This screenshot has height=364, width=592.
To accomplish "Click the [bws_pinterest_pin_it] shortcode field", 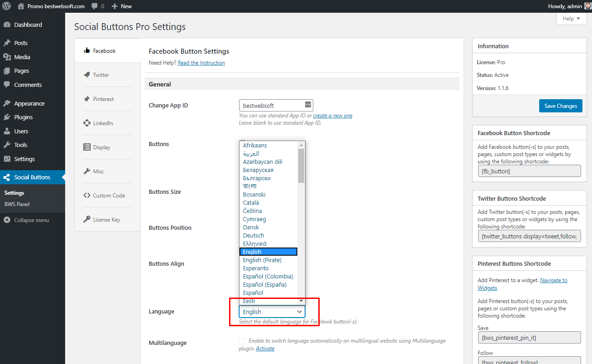I will click(529, 338).
